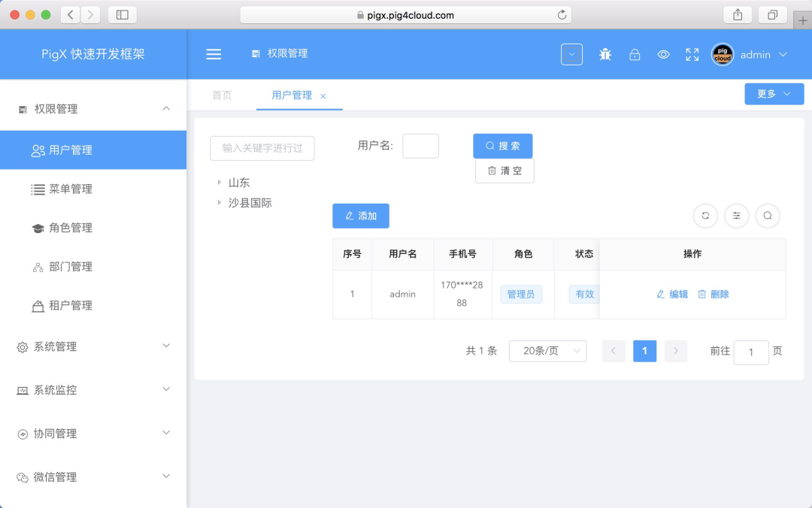Click the 搜索 button
This screenshot has width=812, height=508.
point(503,146)
